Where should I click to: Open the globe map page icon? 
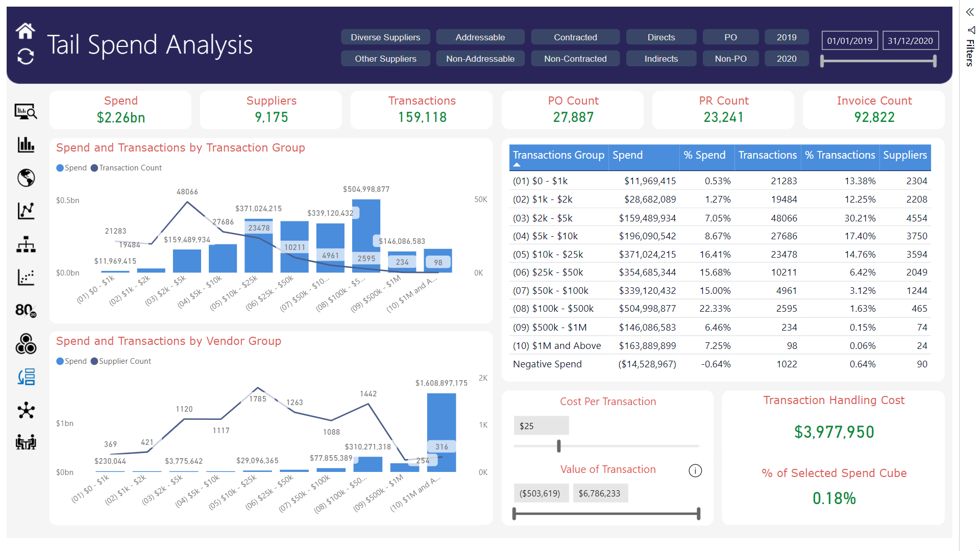(x=26, y=178)
